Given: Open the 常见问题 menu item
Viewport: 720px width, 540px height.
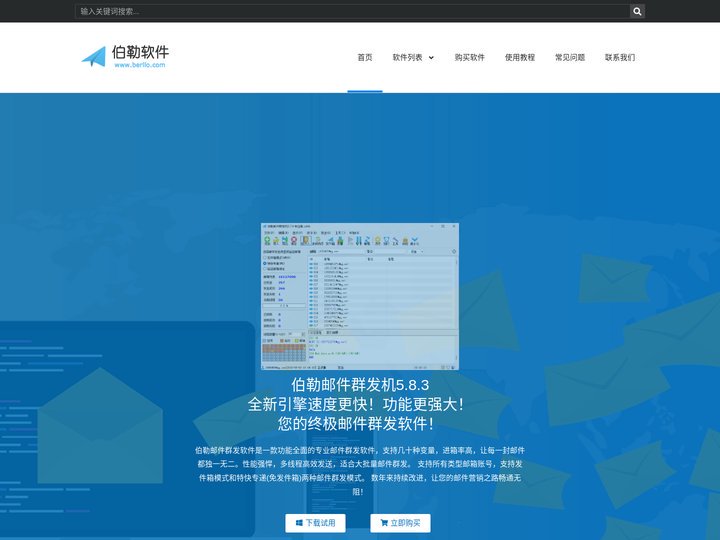Looking at the screenshot, I should (x=570, y=57).
